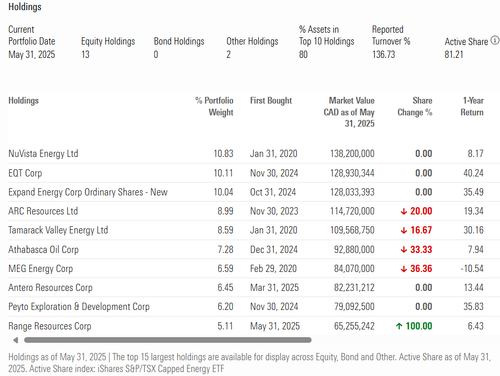This screenshot has height=376, width=500.
Task: Click MEG Energy share change 36.36
Action: click(x=421, y=269)
